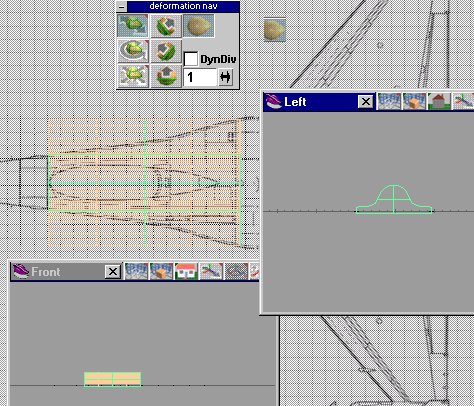Image resolution: width=474 pixels, height=406 pixels.
Task: Collapse the deformation nav panel with minus button
Action: pos(122,6)
